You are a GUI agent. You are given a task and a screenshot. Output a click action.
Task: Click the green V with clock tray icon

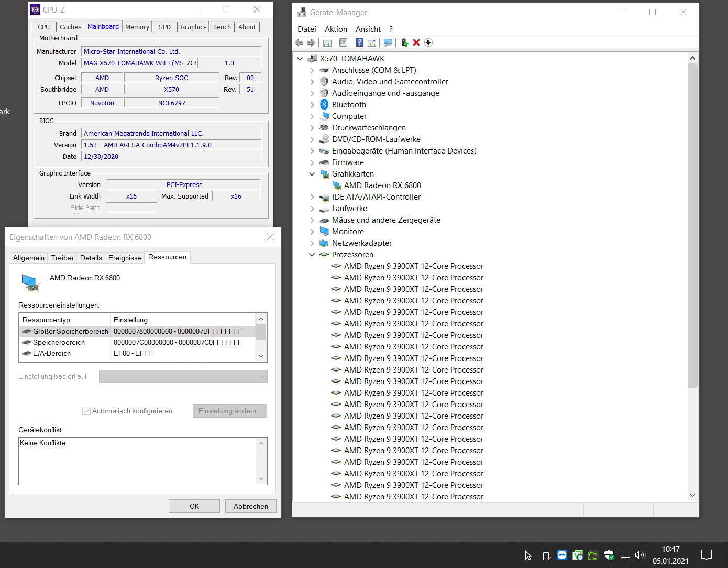pyautogui.click(x=578, y=555)
